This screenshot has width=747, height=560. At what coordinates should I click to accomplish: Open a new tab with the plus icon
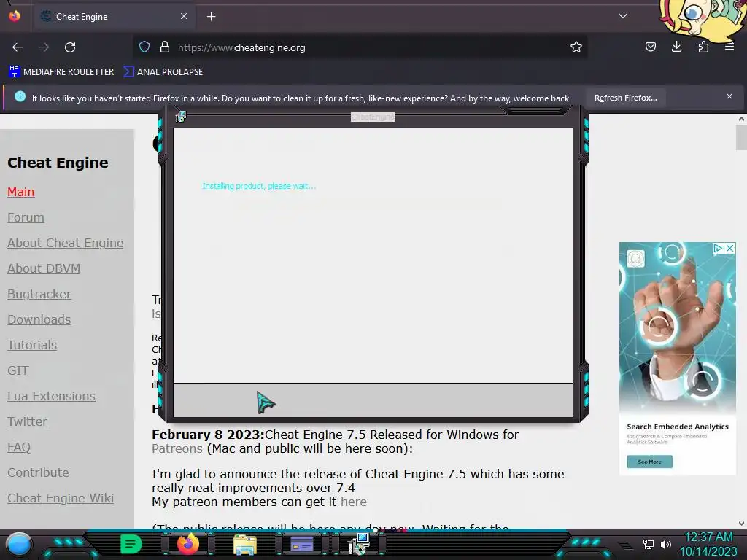pos(211,17)
